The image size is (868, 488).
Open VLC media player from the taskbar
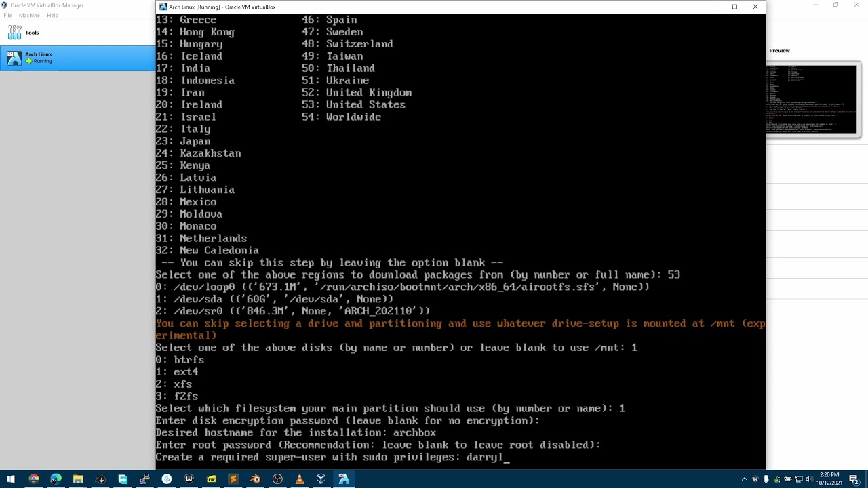[300, 479]
